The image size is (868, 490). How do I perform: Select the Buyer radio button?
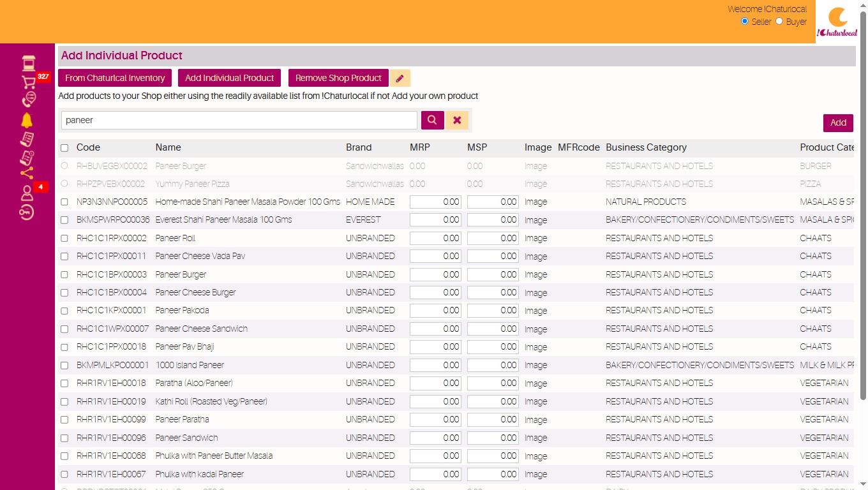(779, 21)
